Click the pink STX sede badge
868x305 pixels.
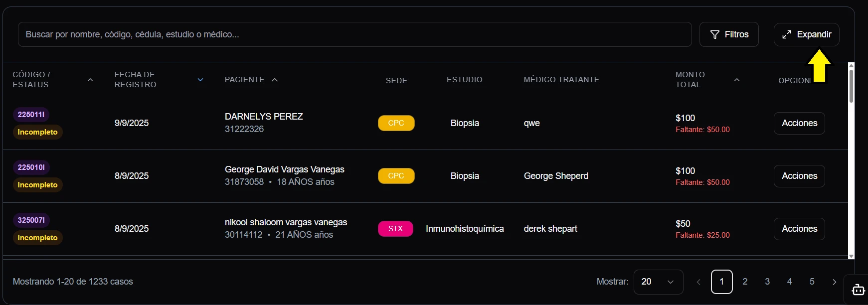pyautogui.click(x=395, y=229)
